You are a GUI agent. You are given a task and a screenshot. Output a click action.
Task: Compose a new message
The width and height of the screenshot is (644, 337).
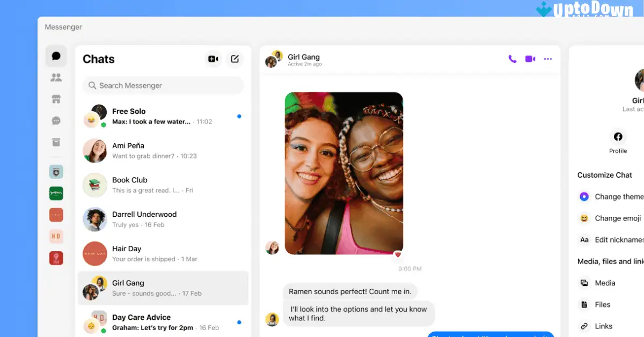pos(235,59)
